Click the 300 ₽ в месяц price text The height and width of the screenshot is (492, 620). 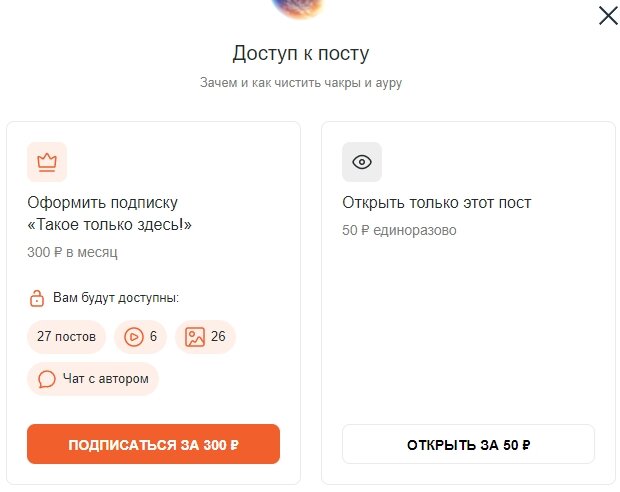pos(72,252)
